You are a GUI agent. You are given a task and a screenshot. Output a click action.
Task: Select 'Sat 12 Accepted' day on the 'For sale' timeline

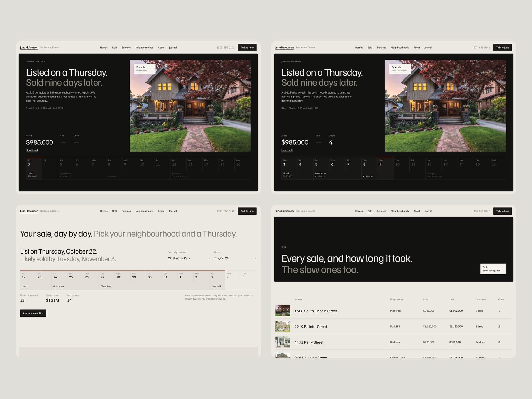[x=178, y=168]
